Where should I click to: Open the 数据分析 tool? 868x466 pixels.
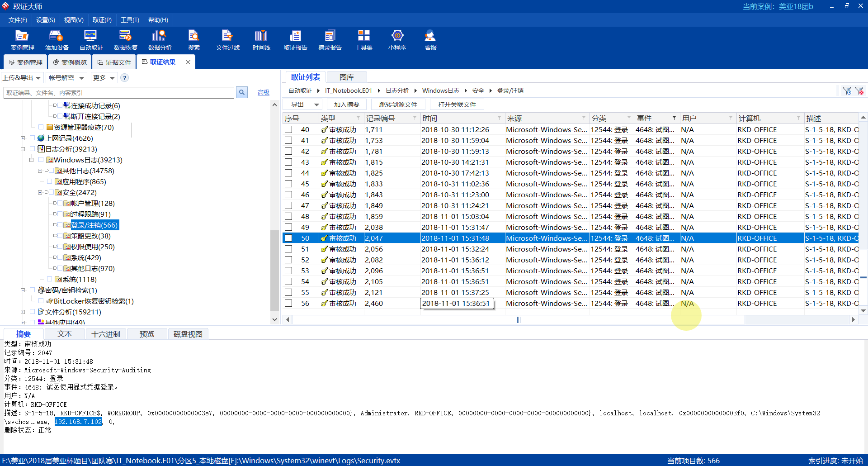160,40
